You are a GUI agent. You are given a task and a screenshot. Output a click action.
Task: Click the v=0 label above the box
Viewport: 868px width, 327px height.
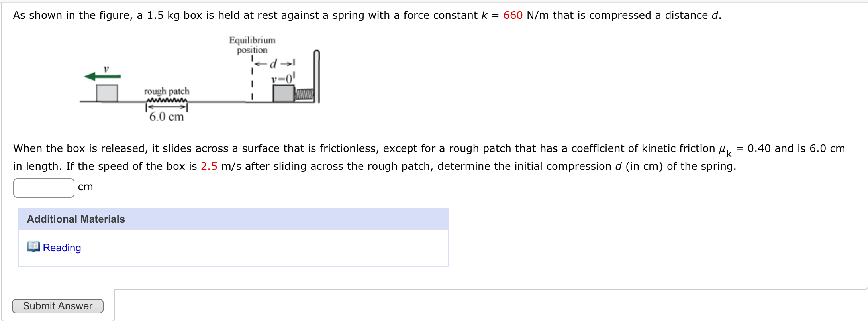pos(282,79)
